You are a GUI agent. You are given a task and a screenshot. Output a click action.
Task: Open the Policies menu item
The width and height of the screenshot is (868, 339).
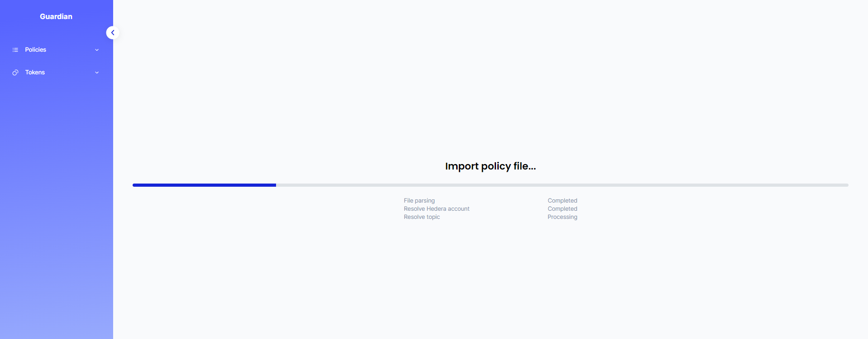coord(36,50)
